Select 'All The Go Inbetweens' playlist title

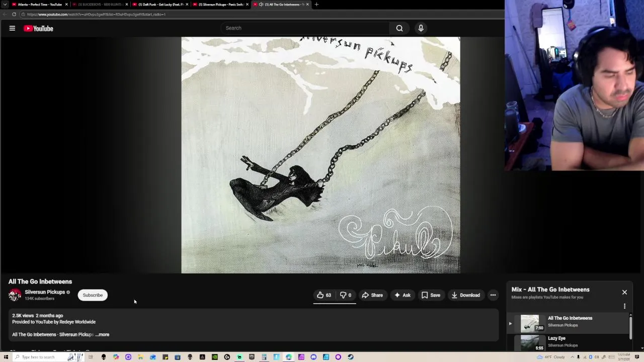(x=570, y=318)
